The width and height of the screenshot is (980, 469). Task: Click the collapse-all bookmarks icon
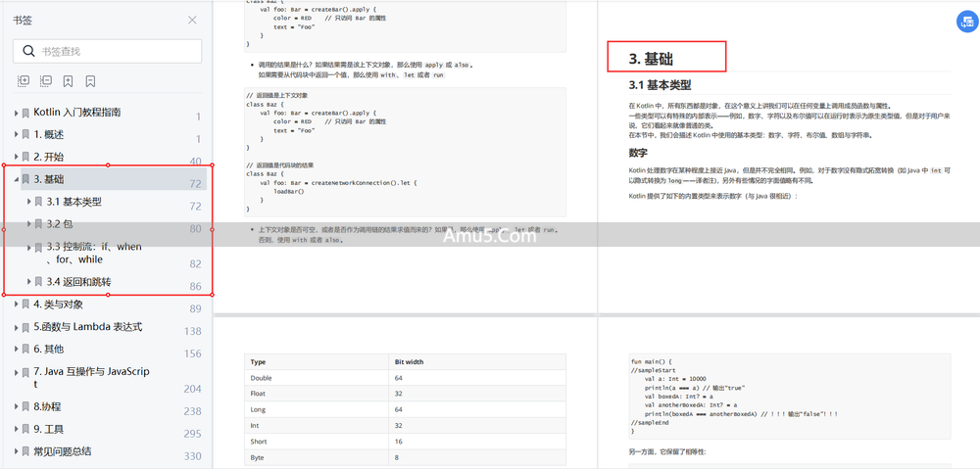tap(46, 81)
